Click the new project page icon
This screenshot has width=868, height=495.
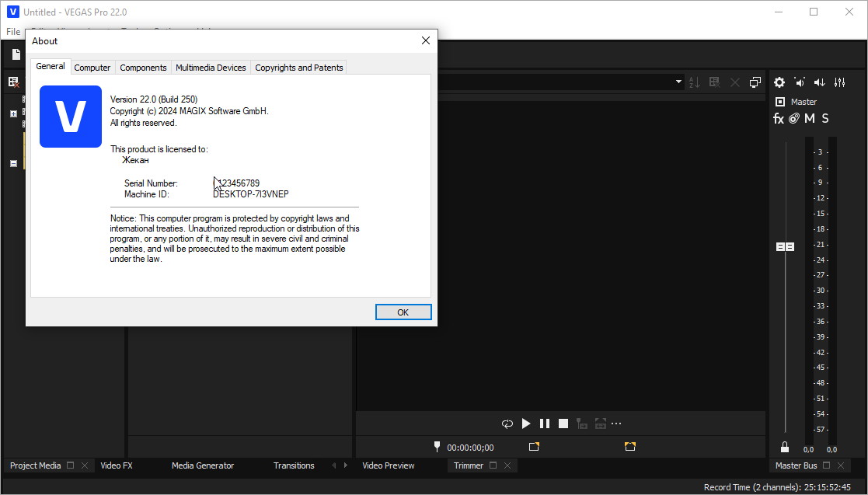point(16,54)
